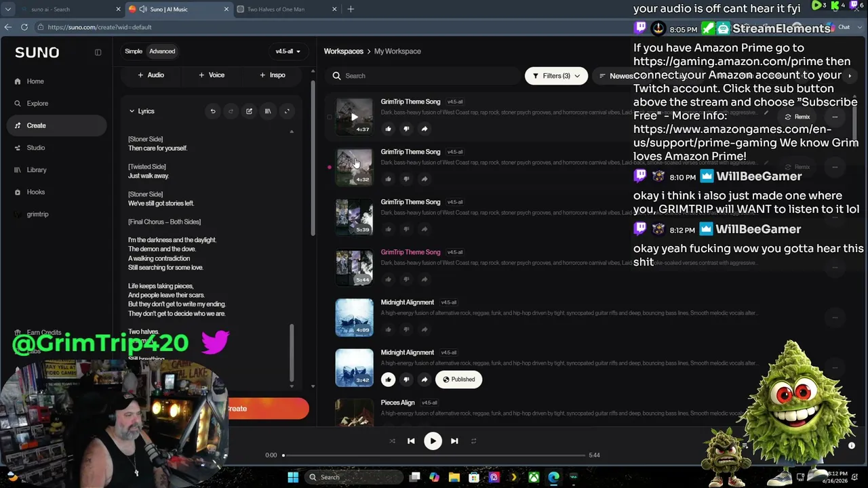Add a Voice to the song
868x488 pixels.
[x=212, y=75]
